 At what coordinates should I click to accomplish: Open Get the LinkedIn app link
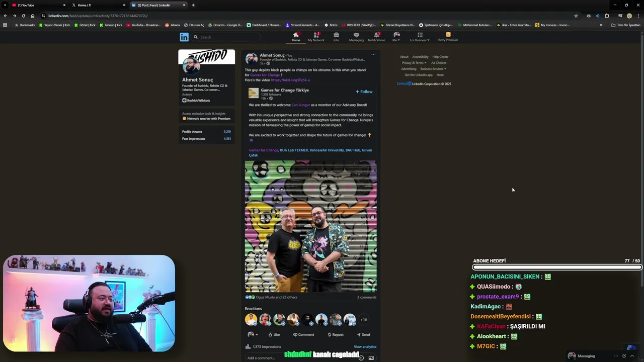(x=419, y=75)
